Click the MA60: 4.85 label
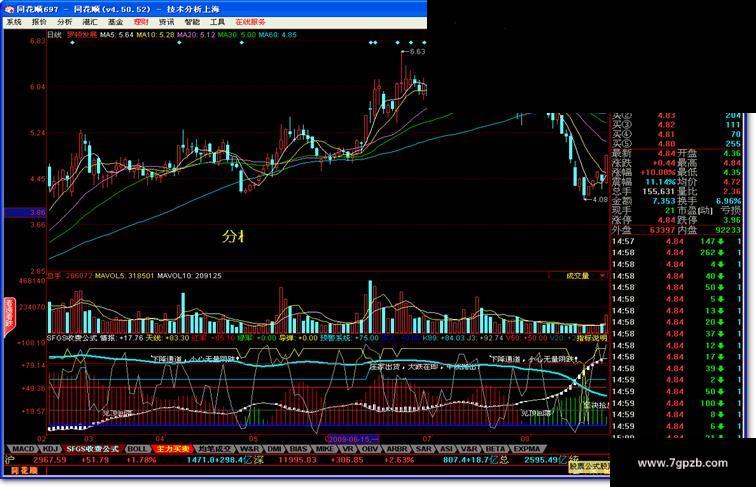756x487 pixels. click(x=278, y=35)
